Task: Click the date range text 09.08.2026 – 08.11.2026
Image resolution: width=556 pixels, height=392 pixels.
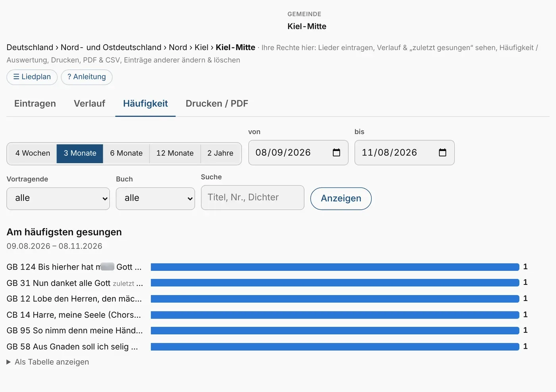Action: (54, 246)
